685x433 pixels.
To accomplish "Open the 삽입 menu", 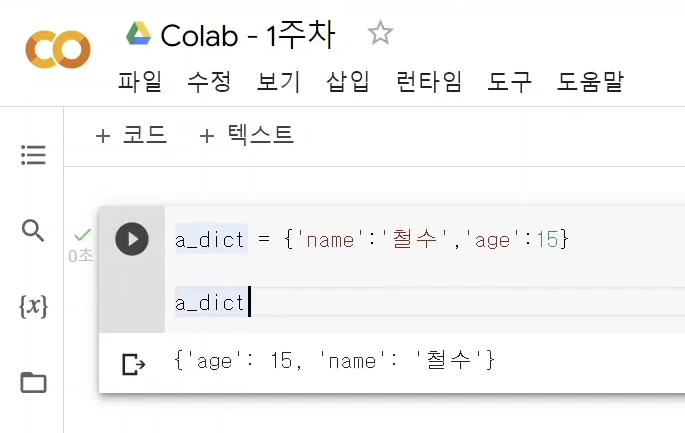I will point(348,82).
